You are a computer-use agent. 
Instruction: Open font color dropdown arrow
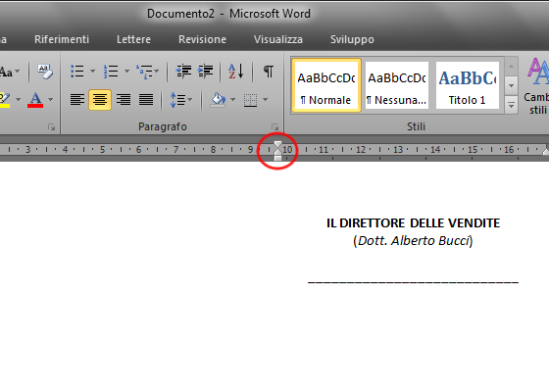click(51, 100)
